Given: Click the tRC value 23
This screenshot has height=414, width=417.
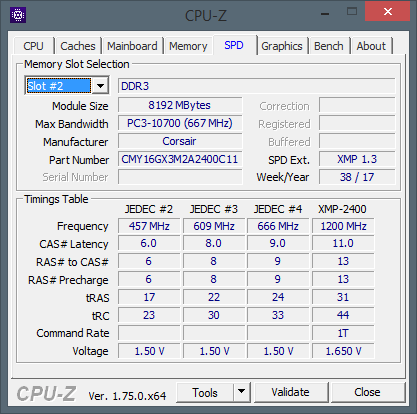Looking at the screenshot, I should click(149, 315).
